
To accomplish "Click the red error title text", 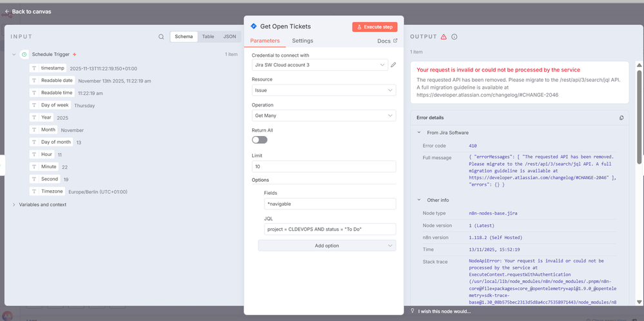I will pos(498,70).
